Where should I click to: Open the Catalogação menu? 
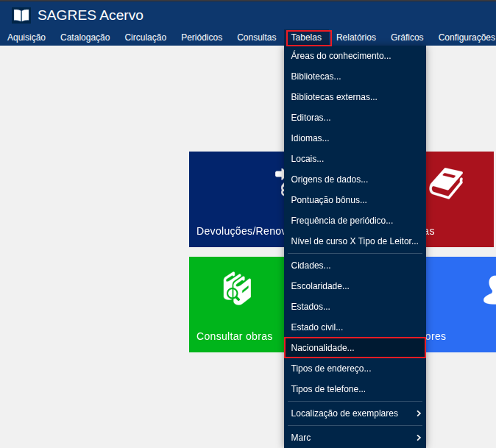point(85,38)
